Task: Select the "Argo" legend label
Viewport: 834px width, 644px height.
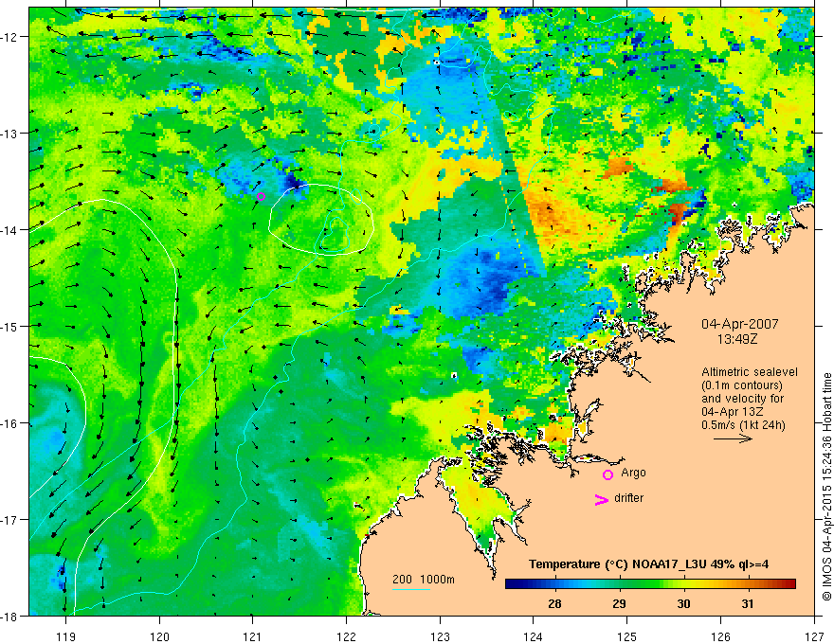Action: click(633, 473)
